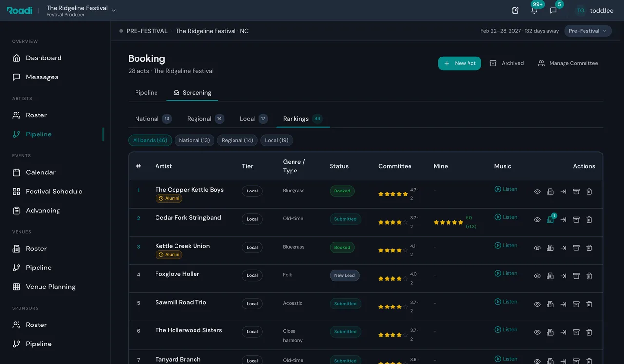Archive Cedar Fork Stringband using its box icon
This screenshot has height=364, width=624.
click(576, 220)
